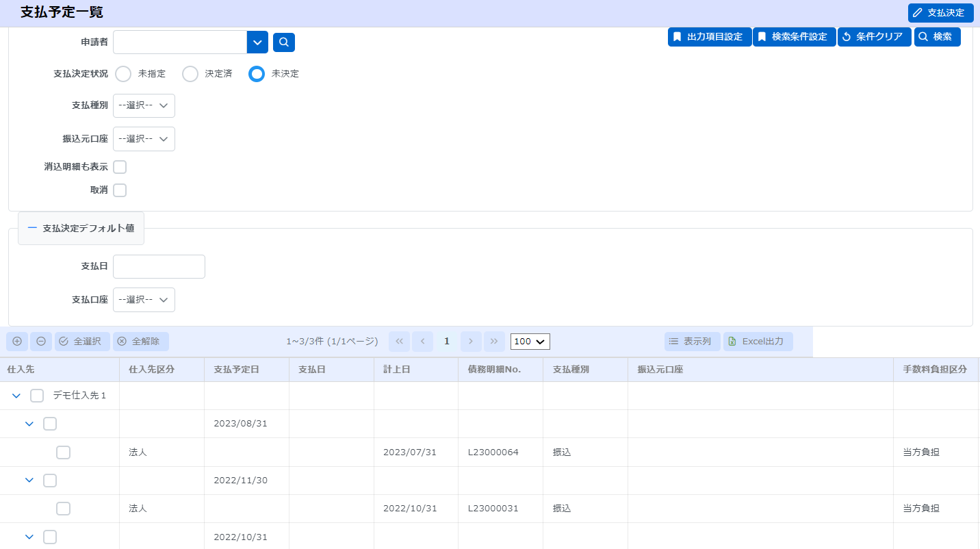The height and width of the screenshot is (549, 980).
Task: Collapse the 2023/08/31 group chevron
Action: (x=29, y=424)
